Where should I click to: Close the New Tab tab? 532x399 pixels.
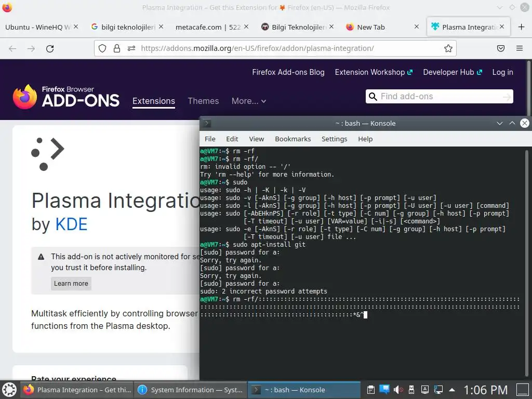(x=417, y=26)
